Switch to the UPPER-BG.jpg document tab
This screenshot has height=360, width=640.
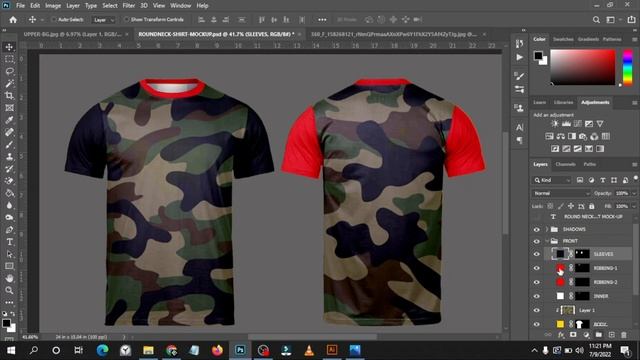[x=73, y=34]
